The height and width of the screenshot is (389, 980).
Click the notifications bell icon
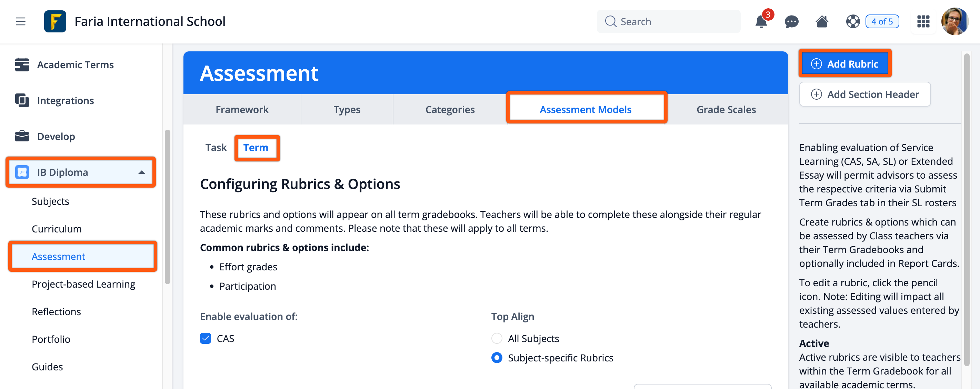[761, 21]
